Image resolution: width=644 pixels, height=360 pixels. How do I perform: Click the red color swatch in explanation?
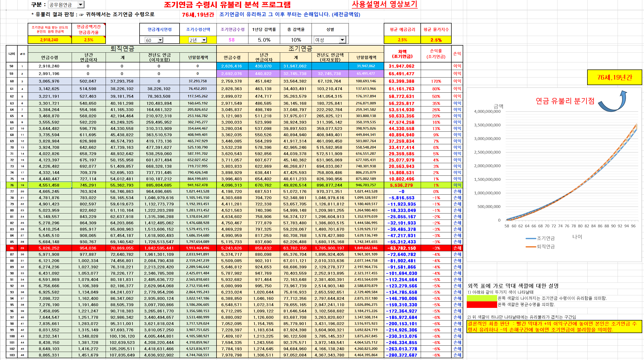(482, 304)
